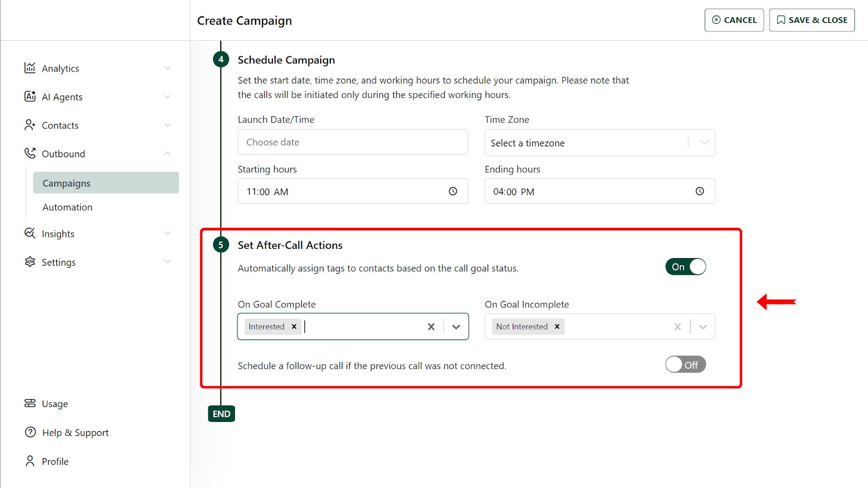868x488 pixels.
Task: Click the Save & Close button
Action: click(812, 20)
